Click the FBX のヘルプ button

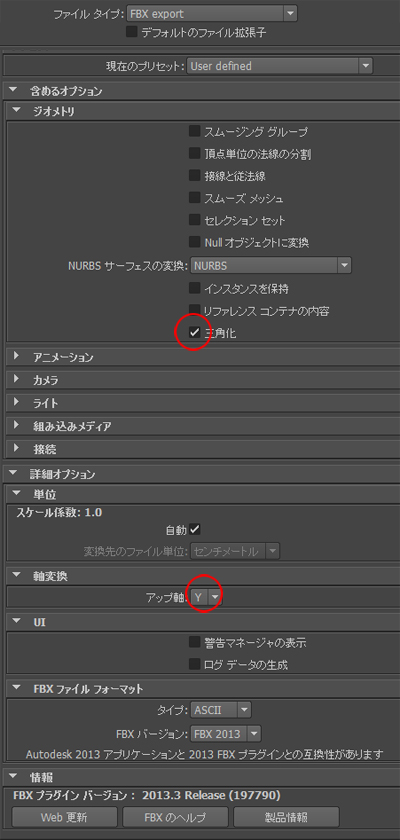(176, 818)
